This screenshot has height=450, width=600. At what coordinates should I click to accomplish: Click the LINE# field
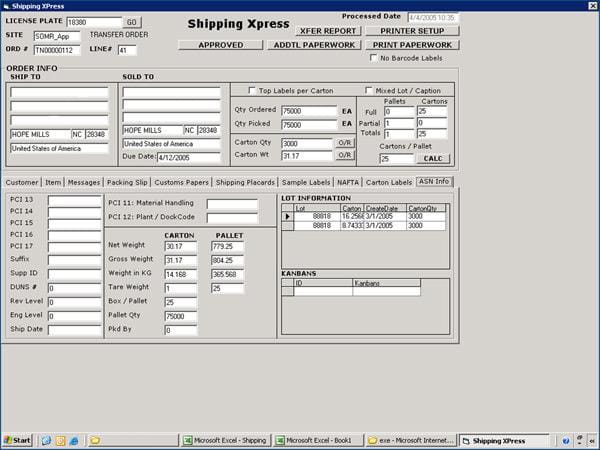tap(127, 50)
